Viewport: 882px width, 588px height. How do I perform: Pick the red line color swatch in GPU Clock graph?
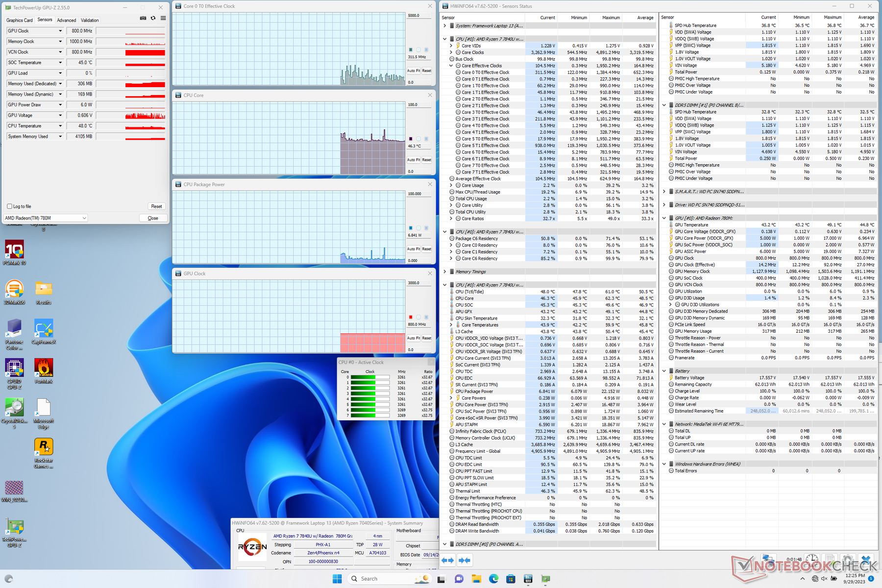(411, 317)
